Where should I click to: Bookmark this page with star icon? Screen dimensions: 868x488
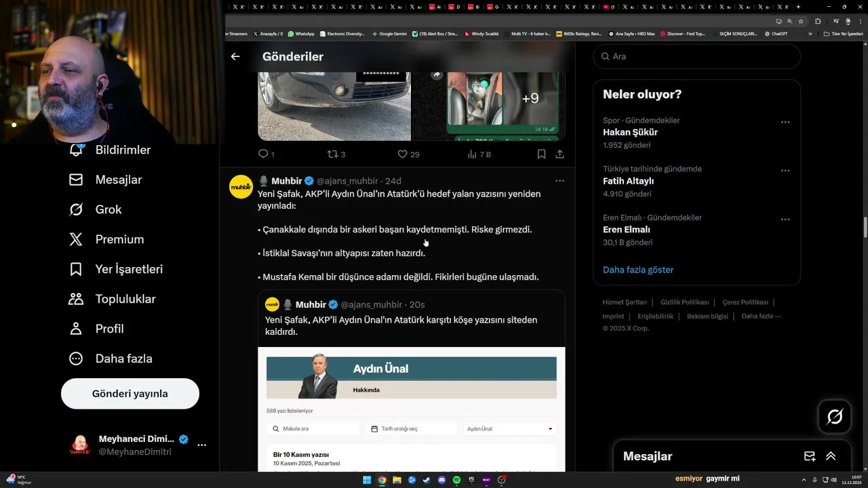[x=801, y=21]
